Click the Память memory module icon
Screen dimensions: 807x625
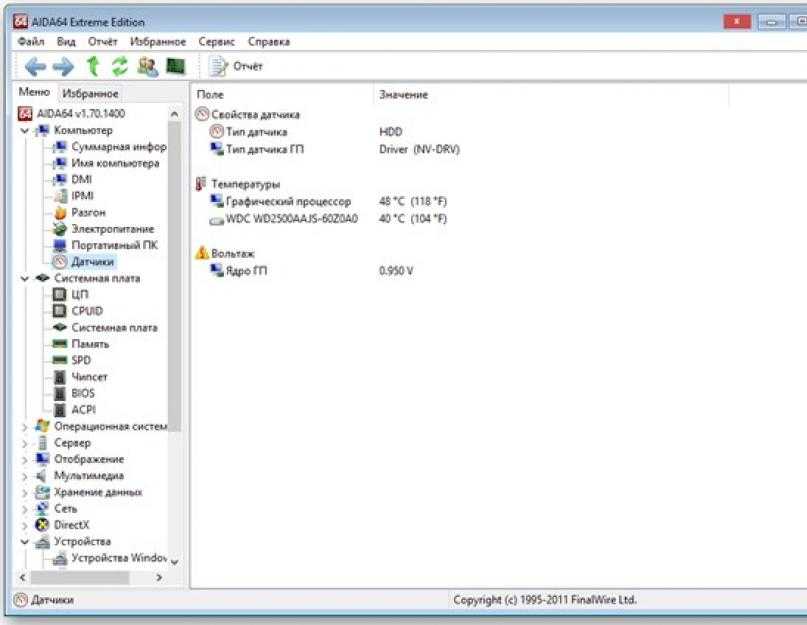pos(60,344)
